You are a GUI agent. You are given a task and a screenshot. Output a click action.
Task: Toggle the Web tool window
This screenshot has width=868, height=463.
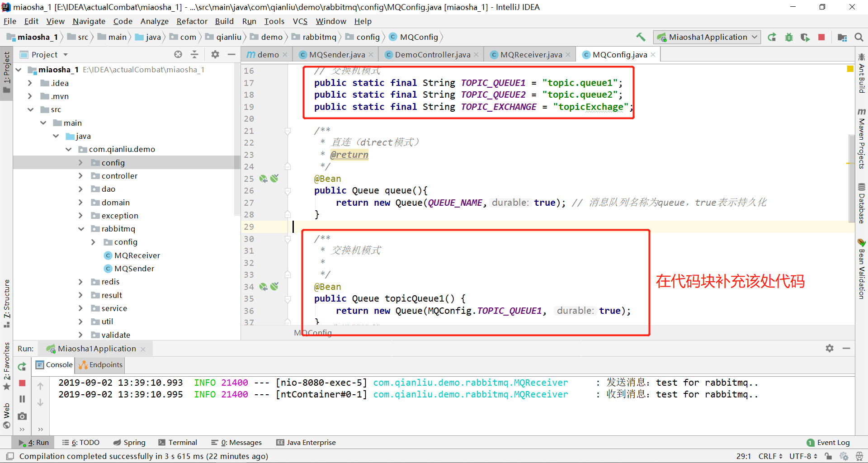(6, 416)
